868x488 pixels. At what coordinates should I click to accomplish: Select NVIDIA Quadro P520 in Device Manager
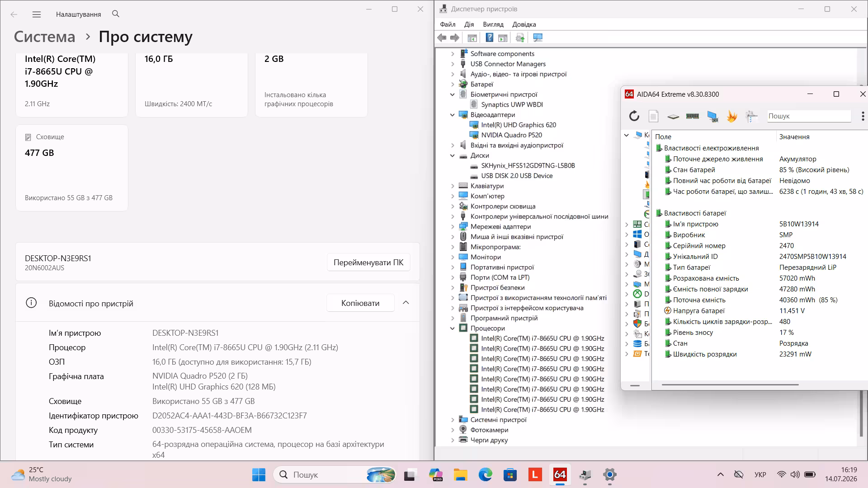512,135
